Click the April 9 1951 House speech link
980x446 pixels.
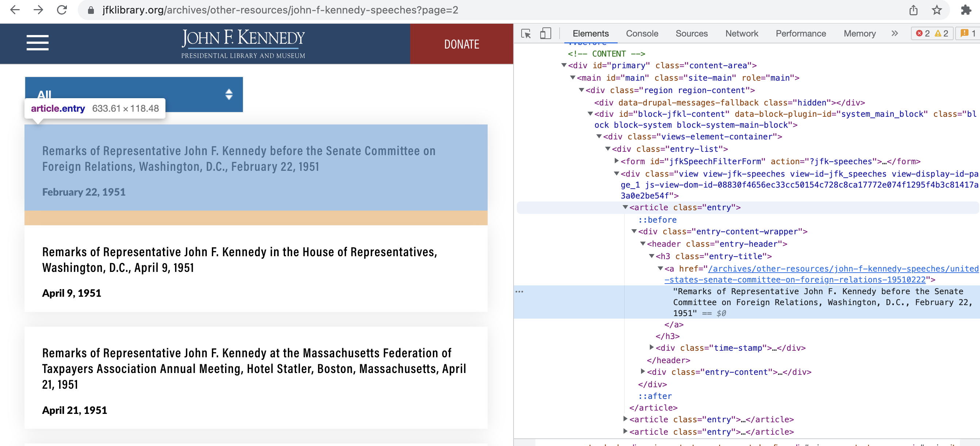coord(239,259)
